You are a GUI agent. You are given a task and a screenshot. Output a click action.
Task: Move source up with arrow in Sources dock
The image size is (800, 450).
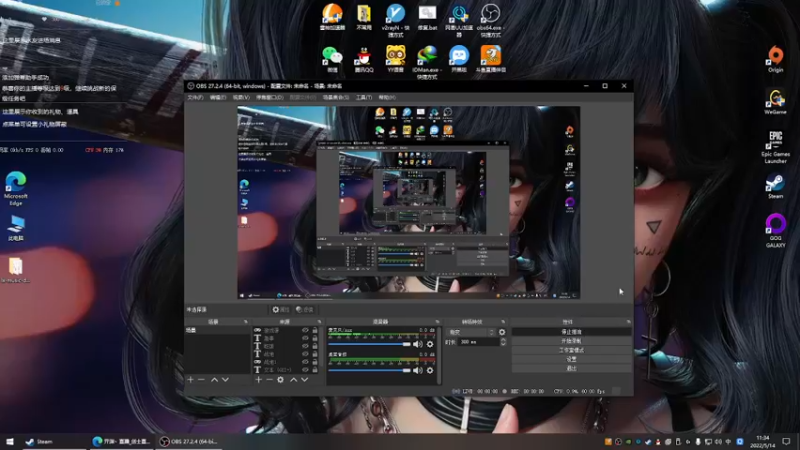(x=293, y=380)
